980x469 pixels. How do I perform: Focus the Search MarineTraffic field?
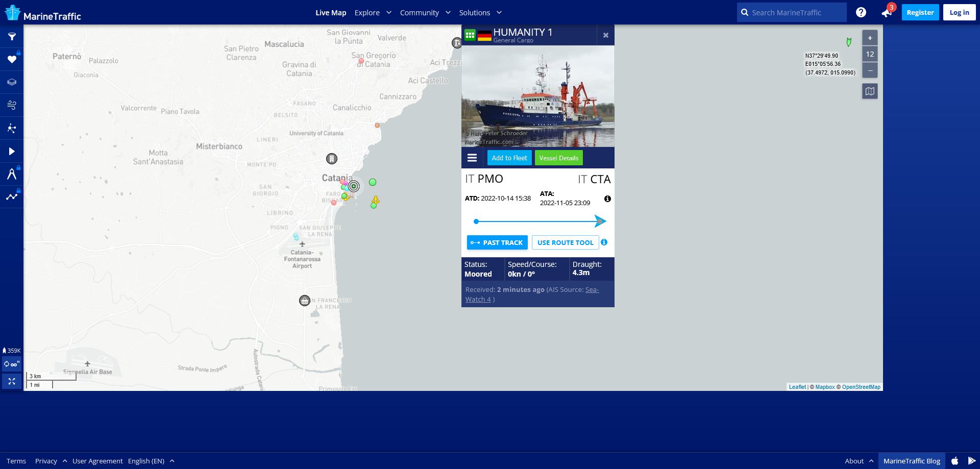[x=792, y=12]
